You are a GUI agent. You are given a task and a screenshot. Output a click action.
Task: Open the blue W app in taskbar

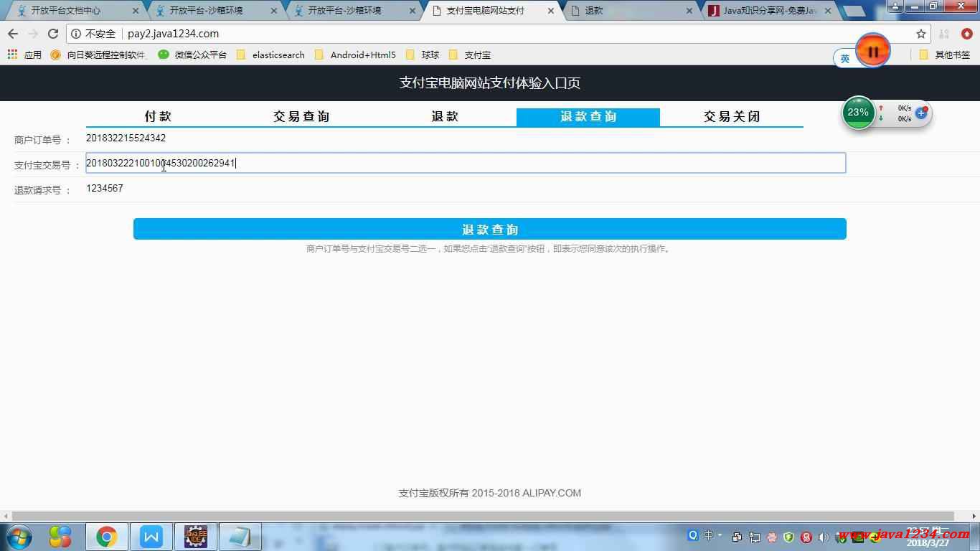click(x=151, y=537)
